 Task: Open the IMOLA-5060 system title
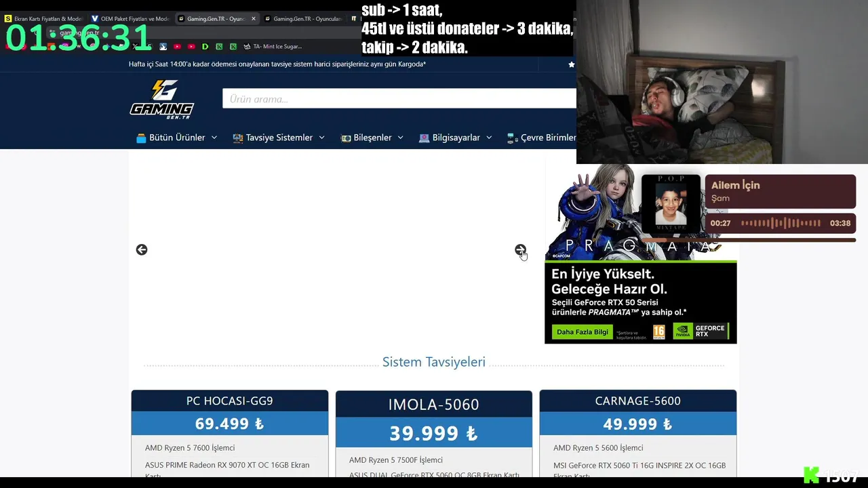[x=434, y=405]
